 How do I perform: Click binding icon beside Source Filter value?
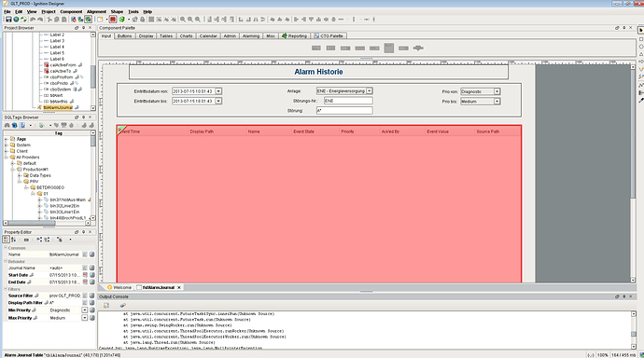92,296
